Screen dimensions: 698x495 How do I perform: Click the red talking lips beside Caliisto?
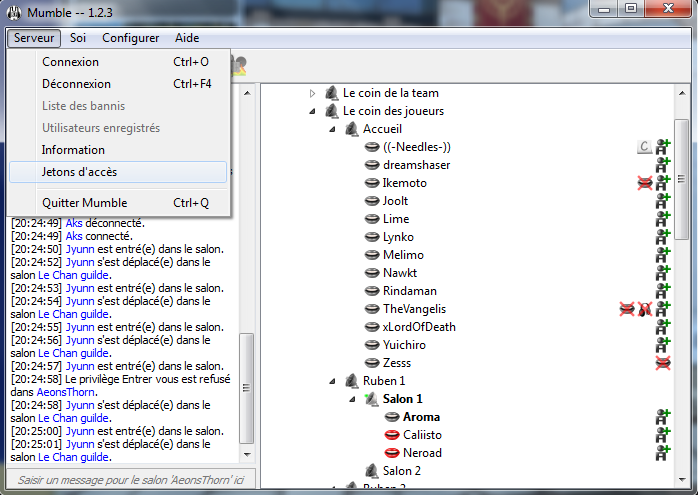[392, 435]
